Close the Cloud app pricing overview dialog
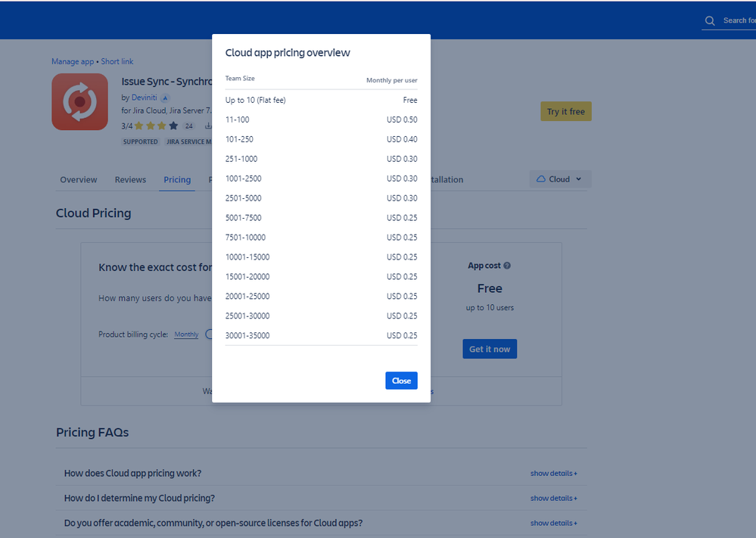The height and width of the screenshot is (538, 756). 401,381
